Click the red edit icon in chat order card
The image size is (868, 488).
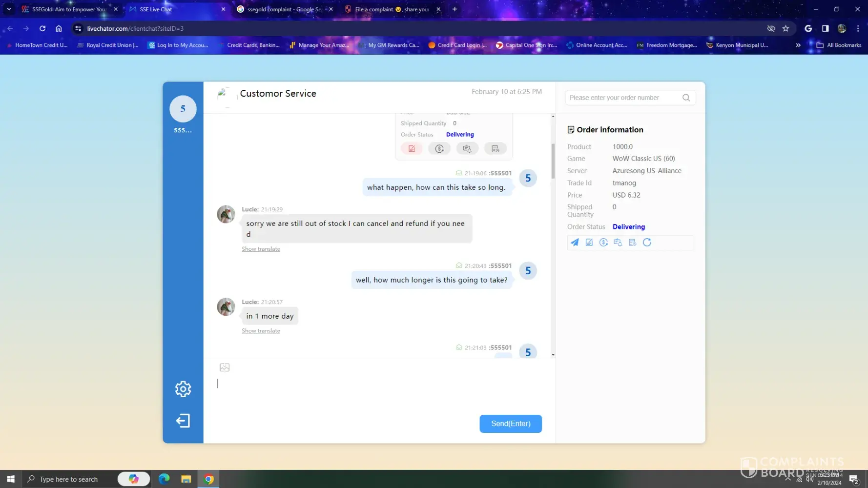coord(412,149)
